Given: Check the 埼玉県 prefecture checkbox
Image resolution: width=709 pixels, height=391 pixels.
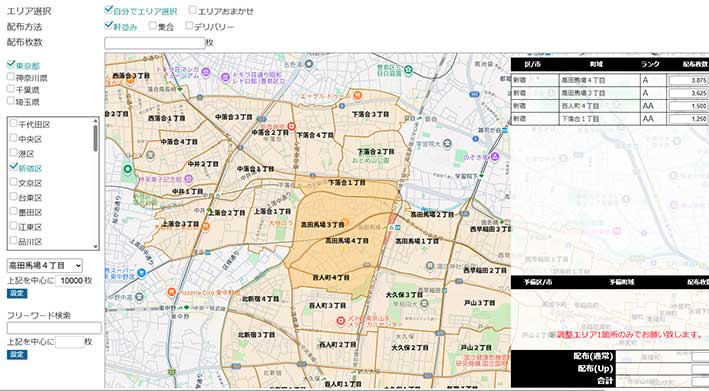Looking at the screenshot, I should point(11,101).
